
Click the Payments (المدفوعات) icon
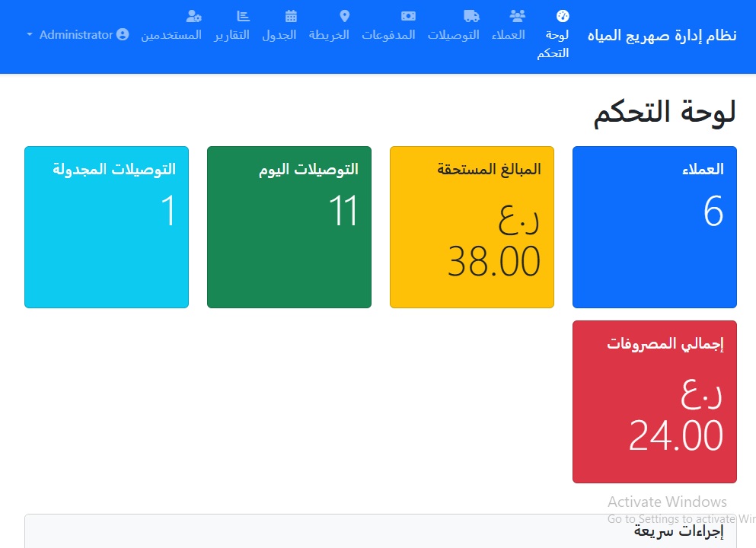coord(407,15)
